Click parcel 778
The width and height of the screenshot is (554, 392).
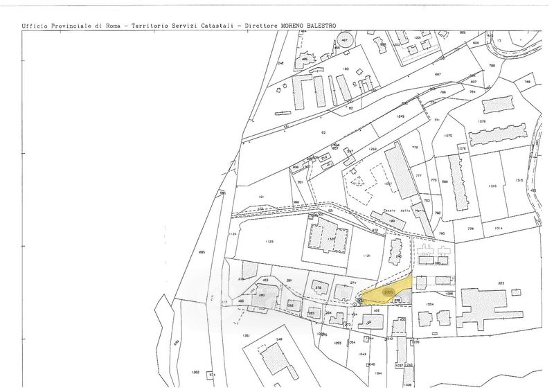click(471, 229)
